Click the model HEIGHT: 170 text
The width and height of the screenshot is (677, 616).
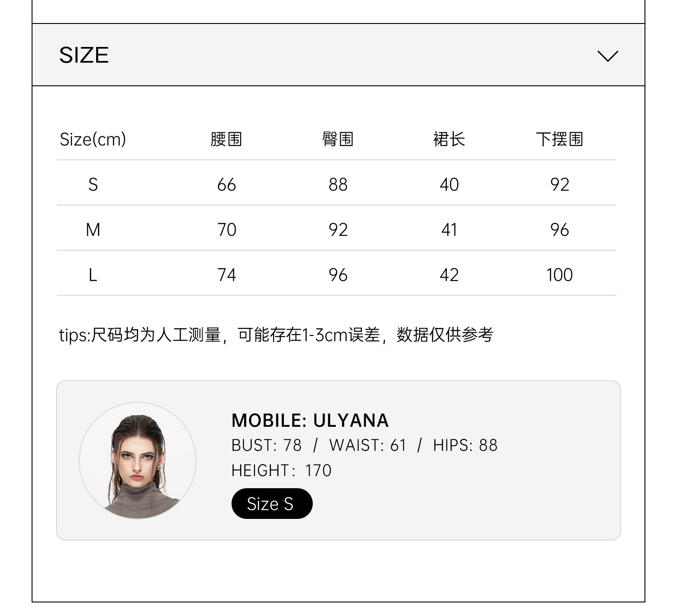[281, 471]
